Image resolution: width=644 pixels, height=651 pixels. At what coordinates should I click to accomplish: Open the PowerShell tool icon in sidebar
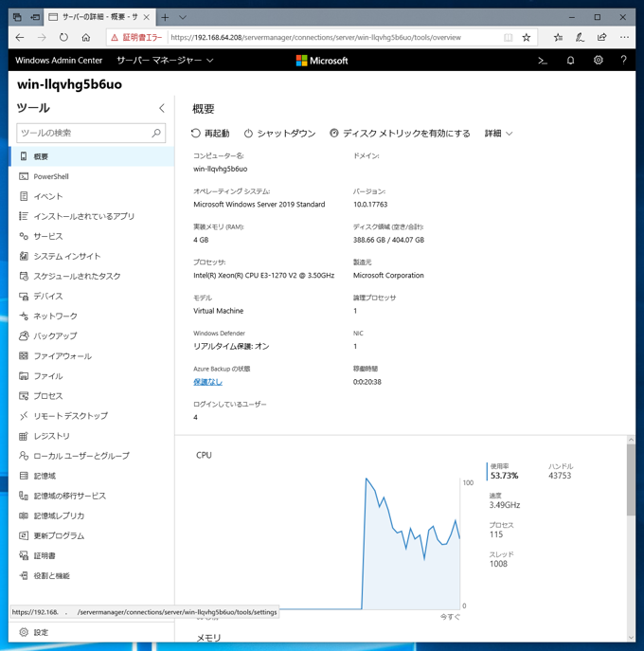coord(24,176)
